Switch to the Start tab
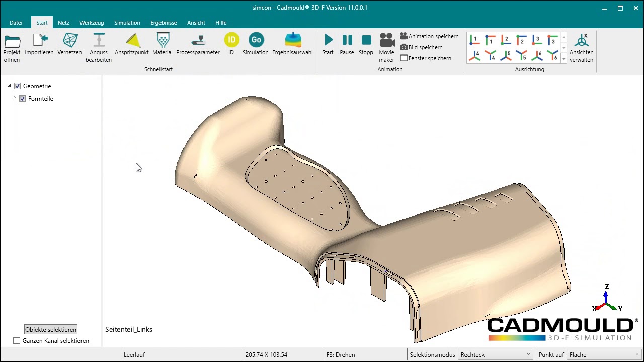 coord(42,23)
